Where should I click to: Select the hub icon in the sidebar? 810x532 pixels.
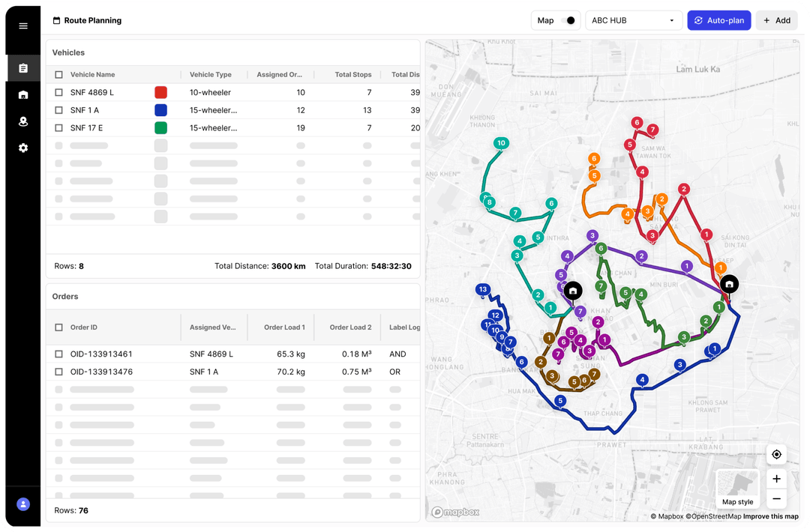22,94
